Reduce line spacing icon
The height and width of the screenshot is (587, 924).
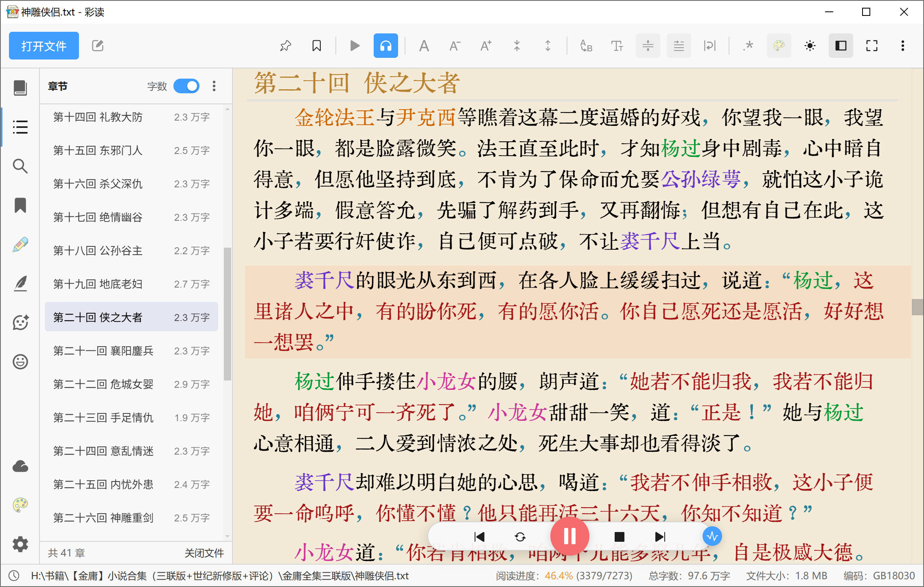tap(517, 46)
